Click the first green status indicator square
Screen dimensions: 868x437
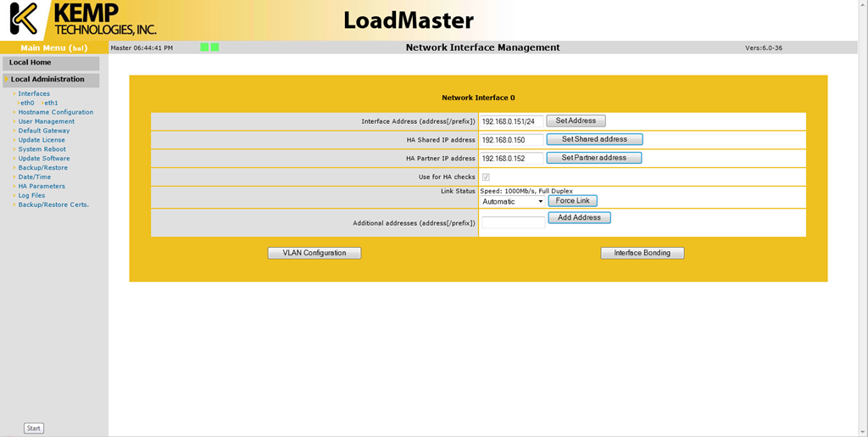(x=204, y=47)
